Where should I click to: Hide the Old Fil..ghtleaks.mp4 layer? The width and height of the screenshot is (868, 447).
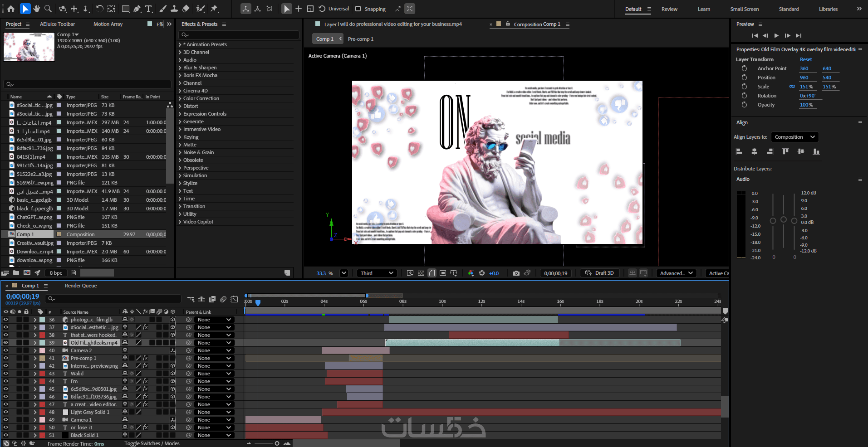(x=6, y=343)
